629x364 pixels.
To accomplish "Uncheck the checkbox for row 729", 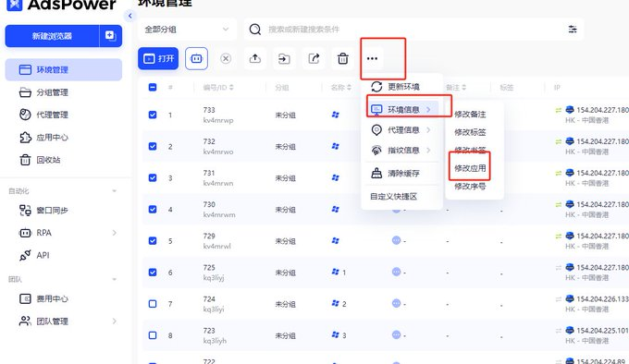I will (x=153, y=240).
